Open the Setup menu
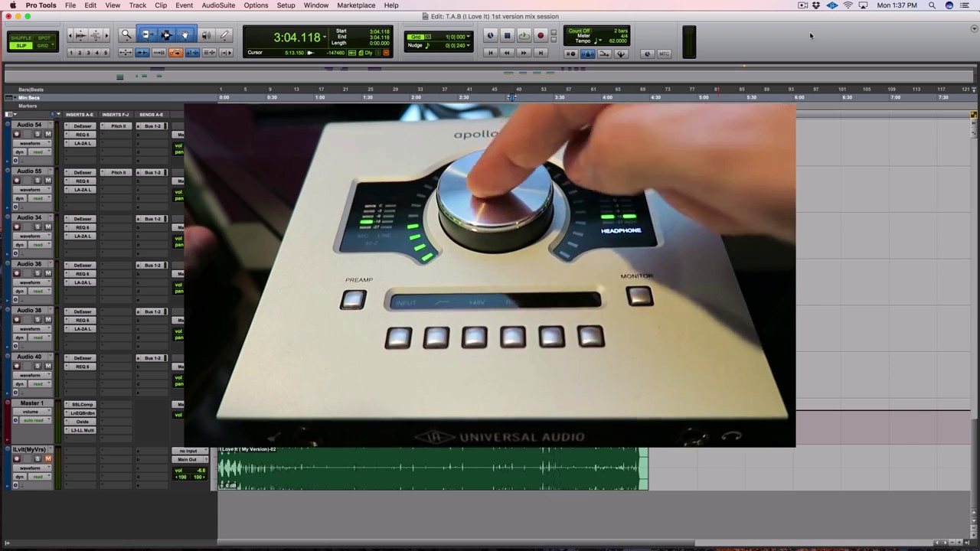Image resolution: width=980 pixels, height=551 pixels. (x=286, y=5)
